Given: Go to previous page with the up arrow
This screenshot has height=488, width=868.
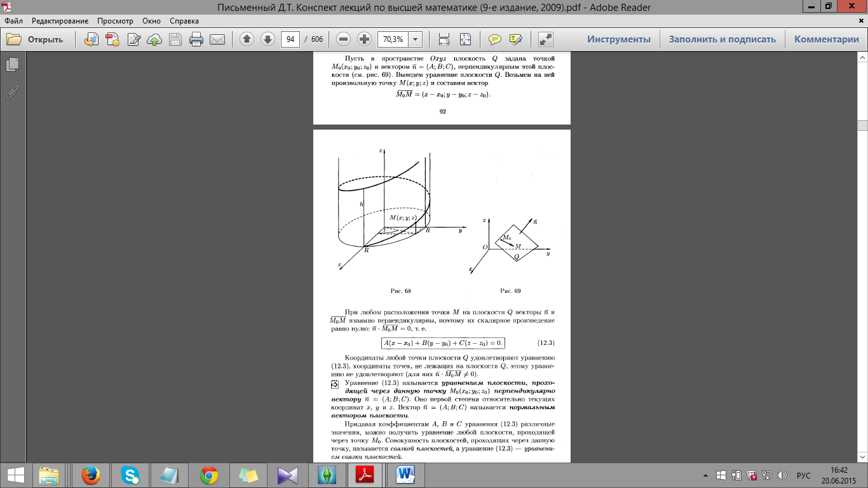Looking at the screenshot, I should (247, 39).
